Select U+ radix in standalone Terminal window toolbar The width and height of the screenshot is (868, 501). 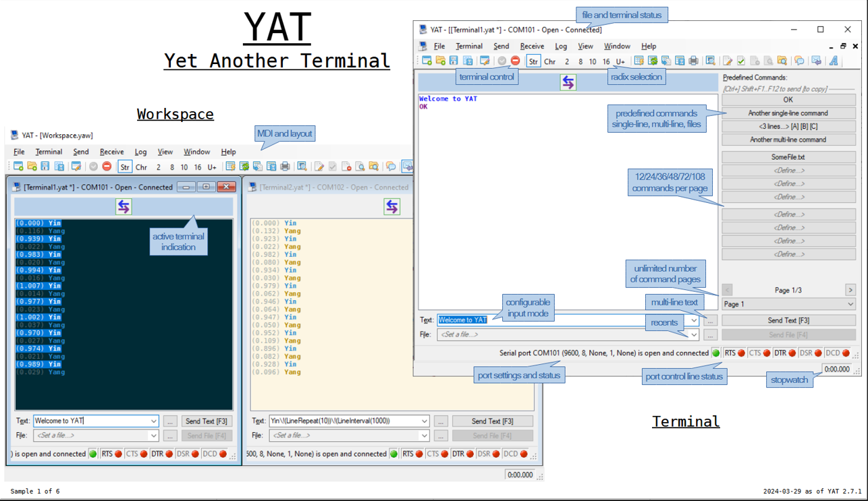coord(620,61)
